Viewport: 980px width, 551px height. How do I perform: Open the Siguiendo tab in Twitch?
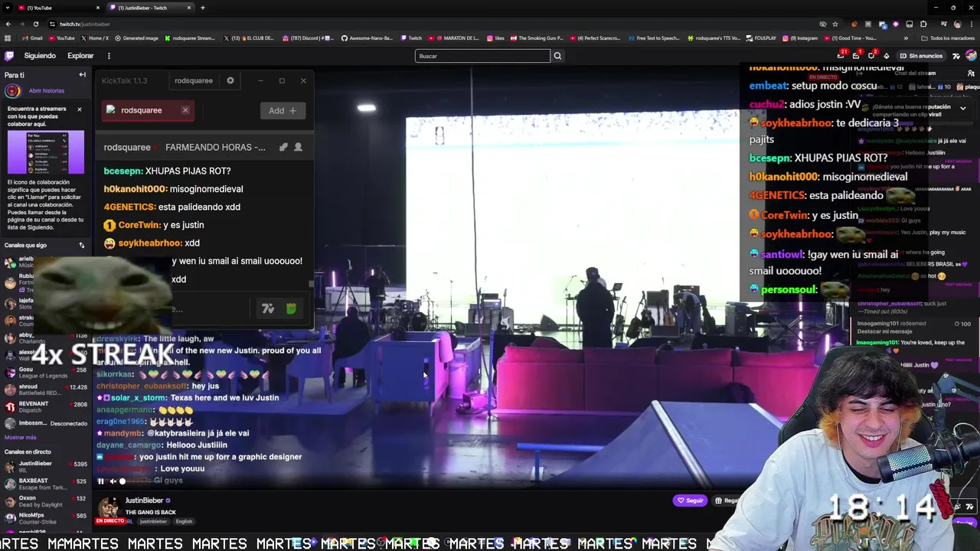coord(40,56)
